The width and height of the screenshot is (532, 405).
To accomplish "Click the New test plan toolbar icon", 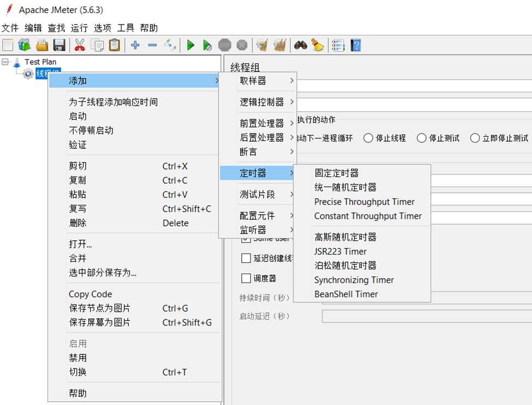I will coord(8,45).
